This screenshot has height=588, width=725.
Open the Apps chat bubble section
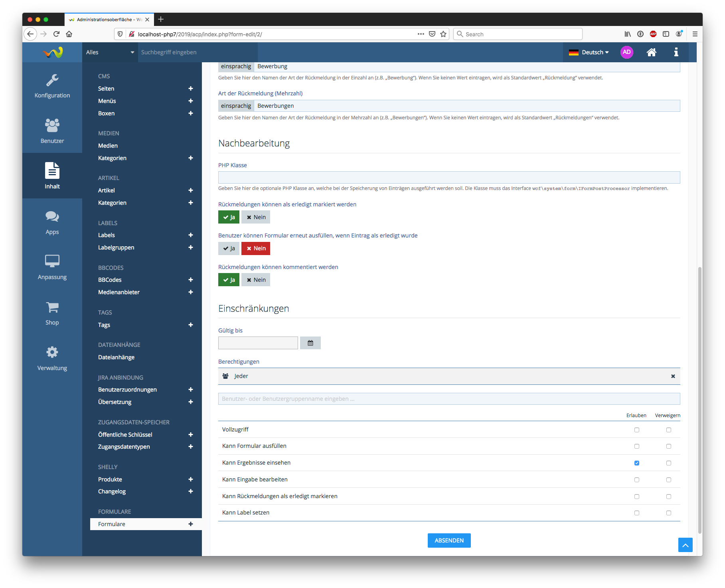pos(52,222)
